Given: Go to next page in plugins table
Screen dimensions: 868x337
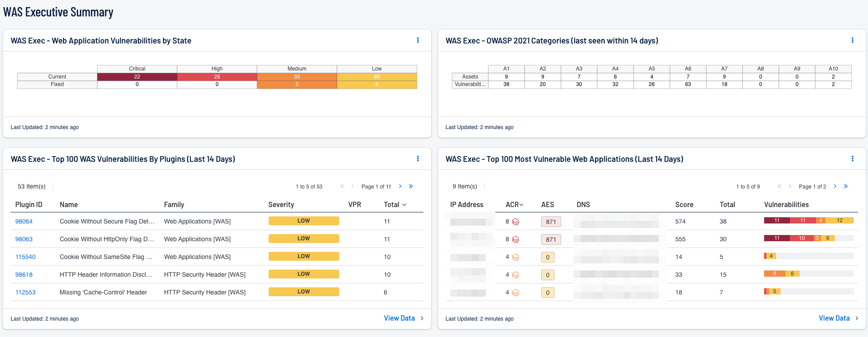Looking at the screenshot, I should click(x=400, y=186).
